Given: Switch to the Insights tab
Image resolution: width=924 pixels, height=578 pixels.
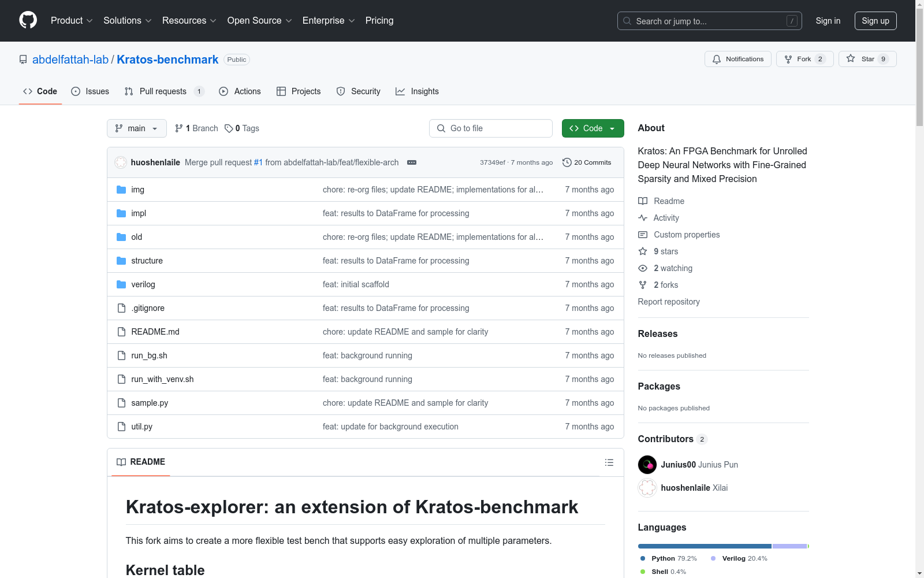Looking at the screenshot, I should pos(417,91).
